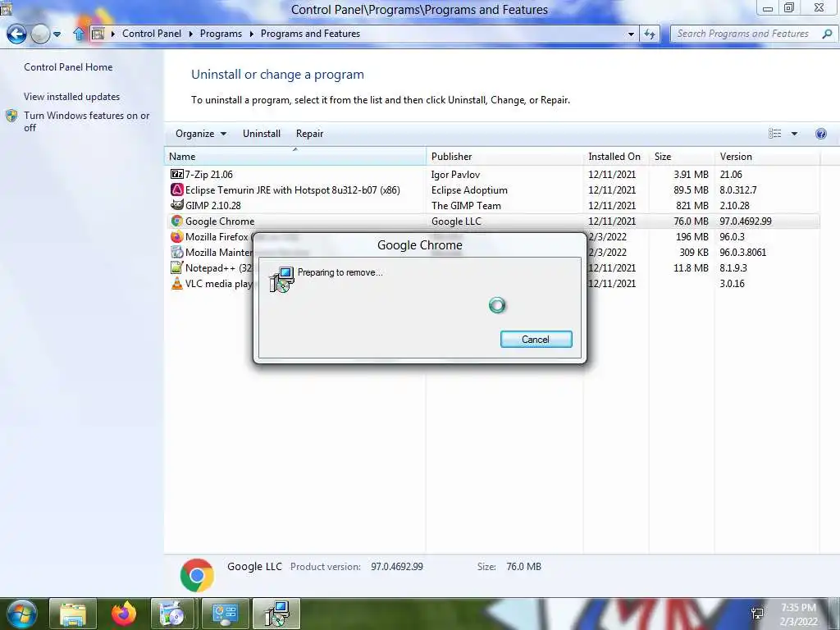The image size is (840, 630).
Task: Click the installer taskbar icon
Action: [x=276, y=614]
